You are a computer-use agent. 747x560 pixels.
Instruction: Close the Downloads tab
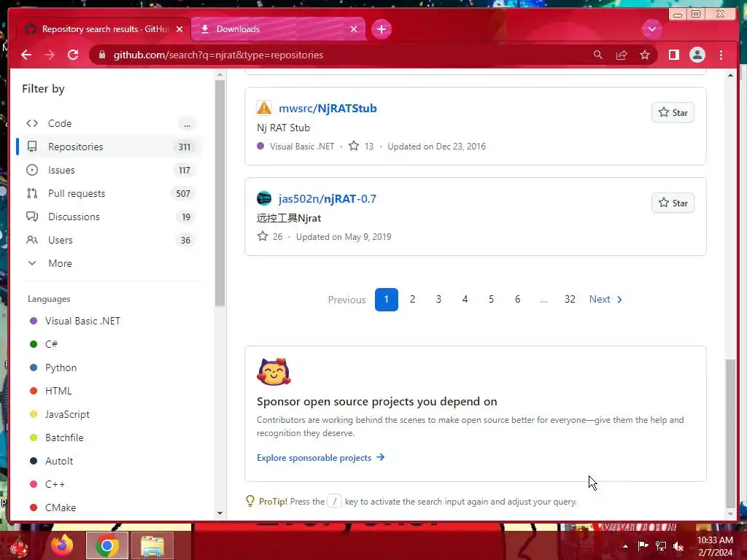coord(354,29)
